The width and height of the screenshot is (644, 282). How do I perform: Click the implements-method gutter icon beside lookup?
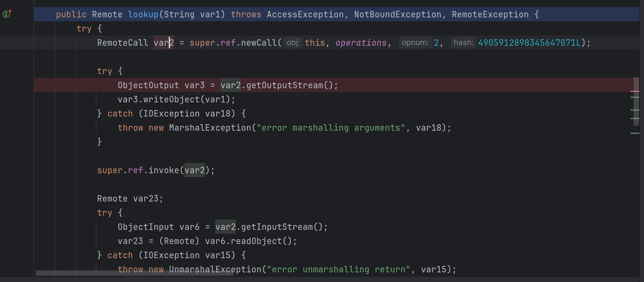click(7, 14)
